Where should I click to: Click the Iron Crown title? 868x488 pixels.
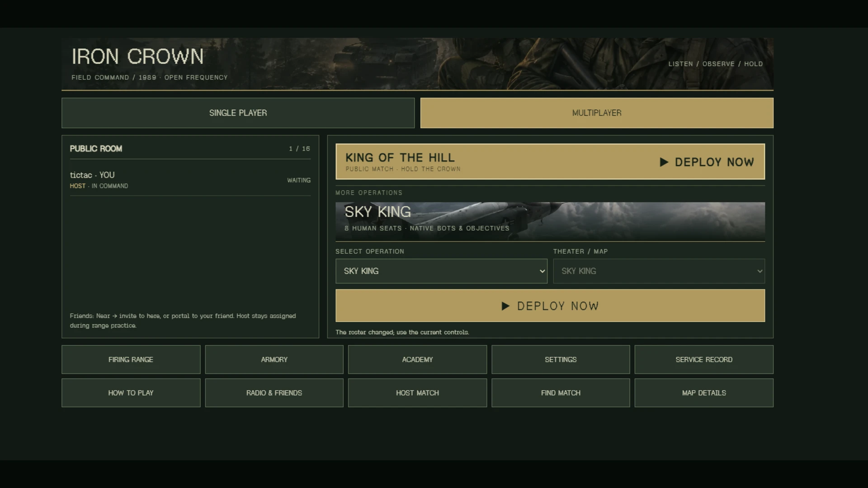137,56
